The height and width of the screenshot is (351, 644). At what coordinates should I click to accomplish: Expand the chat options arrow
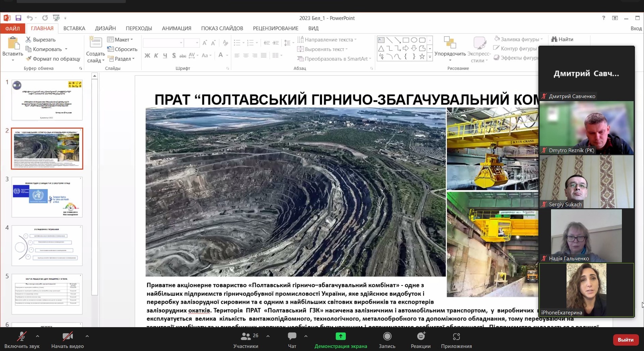[x=306, y=336]
